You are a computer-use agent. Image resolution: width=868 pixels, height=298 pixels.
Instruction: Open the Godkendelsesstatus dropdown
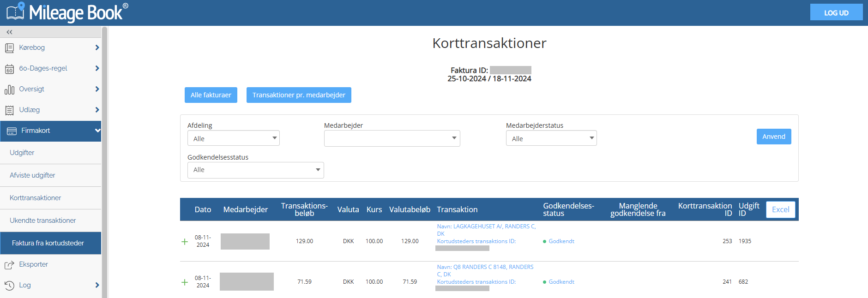click(x=255, y=170)
